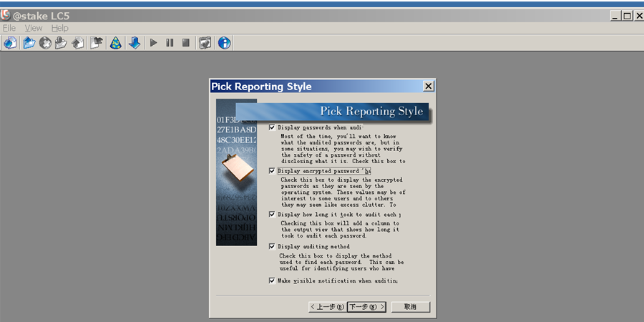Click the 上一步(B) back button
Image resolution: width=644 pixels, height=322 pixels.
pyautogui.click(x=327, y=307)
